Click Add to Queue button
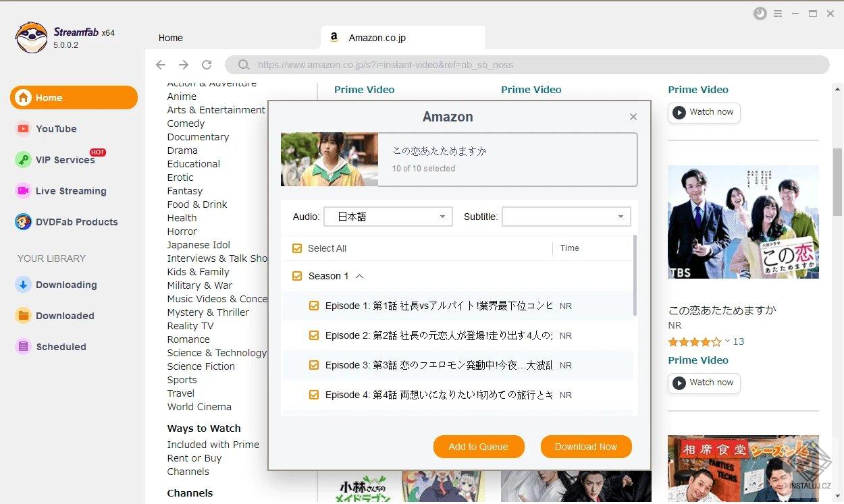 (478, 447)
